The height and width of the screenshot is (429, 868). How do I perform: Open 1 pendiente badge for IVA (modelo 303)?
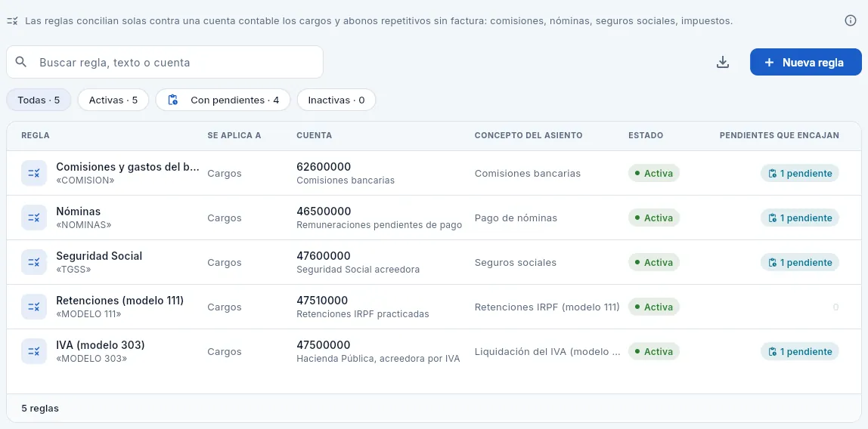[800, 352]
